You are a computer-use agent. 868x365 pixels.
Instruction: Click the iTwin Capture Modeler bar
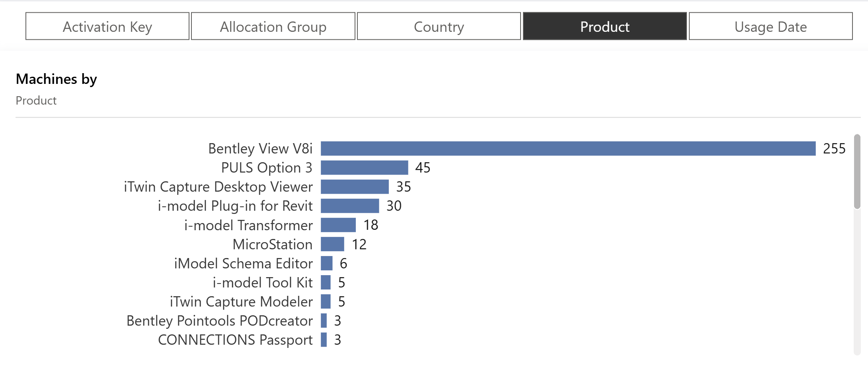[x=326, y=301]
